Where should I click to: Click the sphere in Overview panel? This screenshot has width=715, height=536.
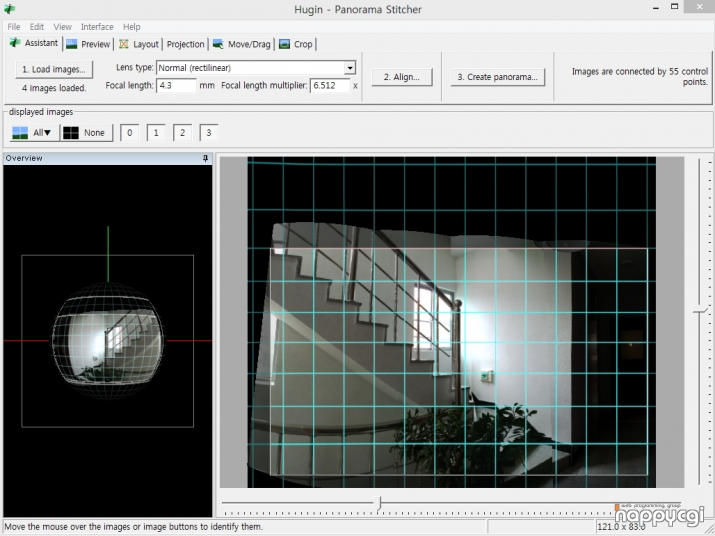[x=108, y=340]
